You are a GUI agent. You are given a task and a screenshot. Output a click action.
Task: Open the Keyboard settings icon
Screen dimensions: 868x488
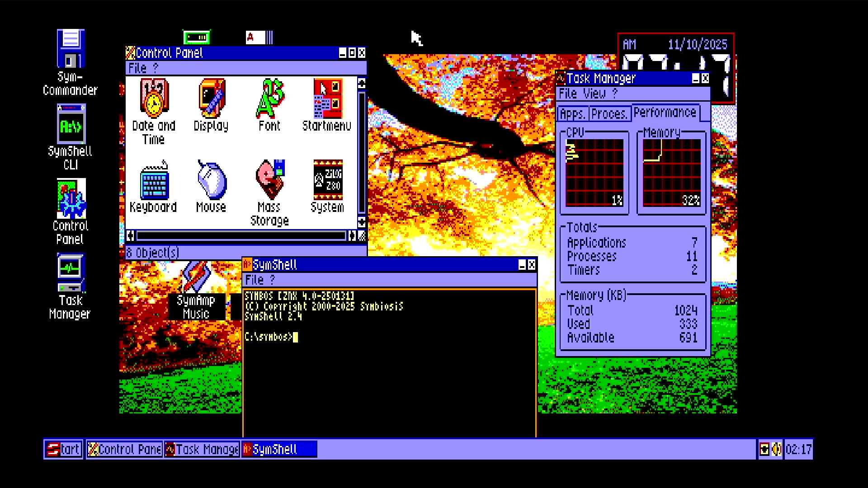point(154,181)
